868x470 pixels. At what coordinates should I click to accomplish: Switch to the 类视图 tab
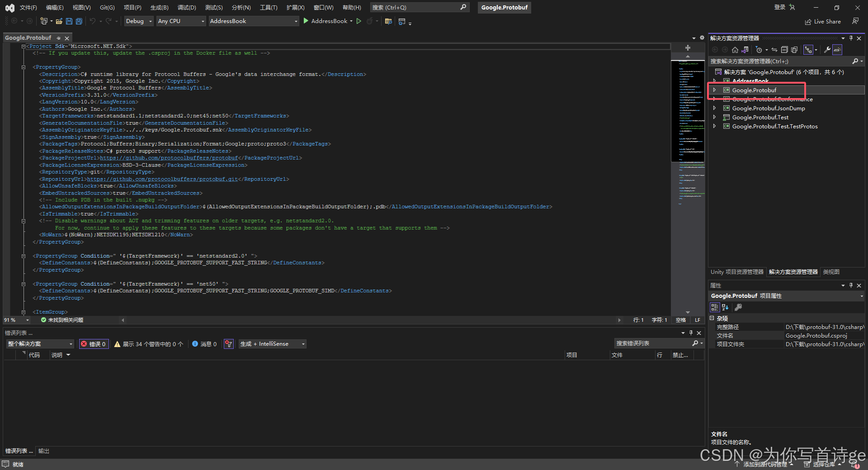[x=831, y=272]
